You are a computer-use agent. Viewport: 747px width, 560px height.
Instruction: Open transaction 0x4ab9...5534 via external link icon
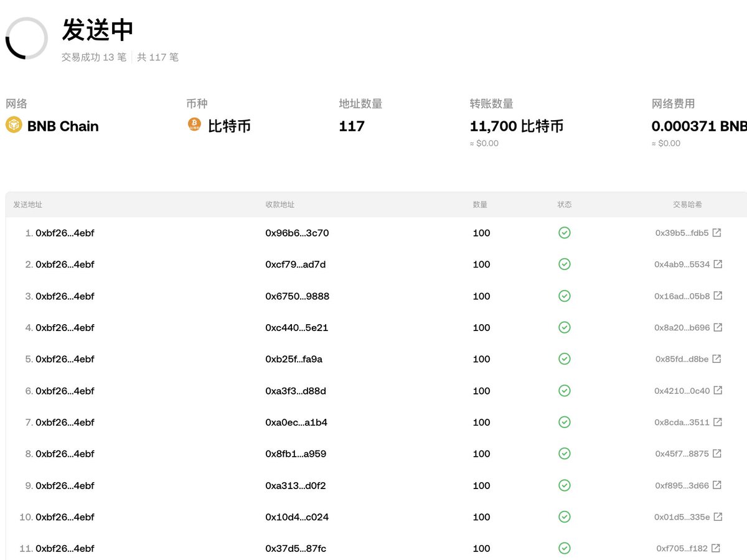pyautogui.click(x=719, y=264)
